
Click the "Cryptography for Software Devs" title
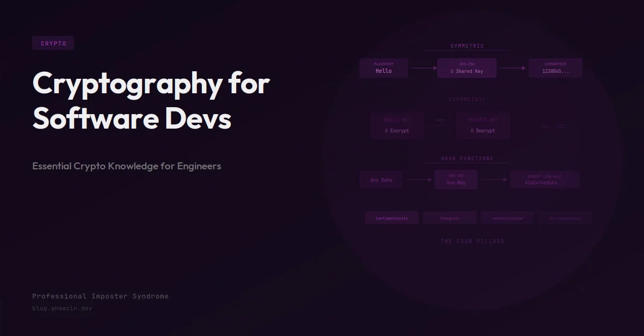[151, 100]
